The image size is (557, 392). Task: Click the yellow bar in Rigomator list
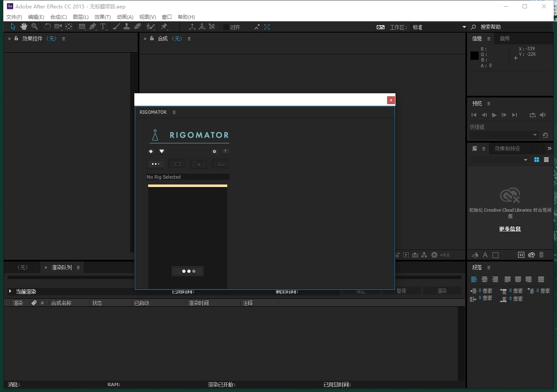click(x=187, y=186)
